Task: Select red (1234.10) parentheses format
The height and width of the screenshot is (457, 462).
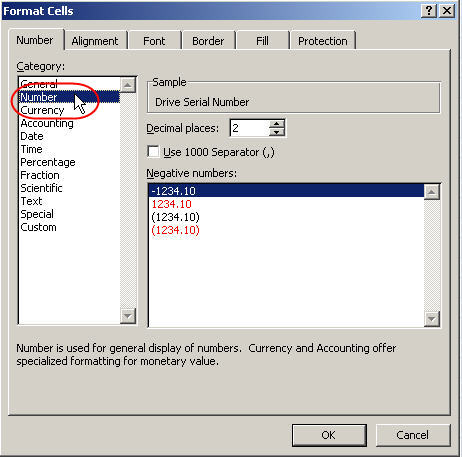Action: pyautogui.click(x=286, y=230)
